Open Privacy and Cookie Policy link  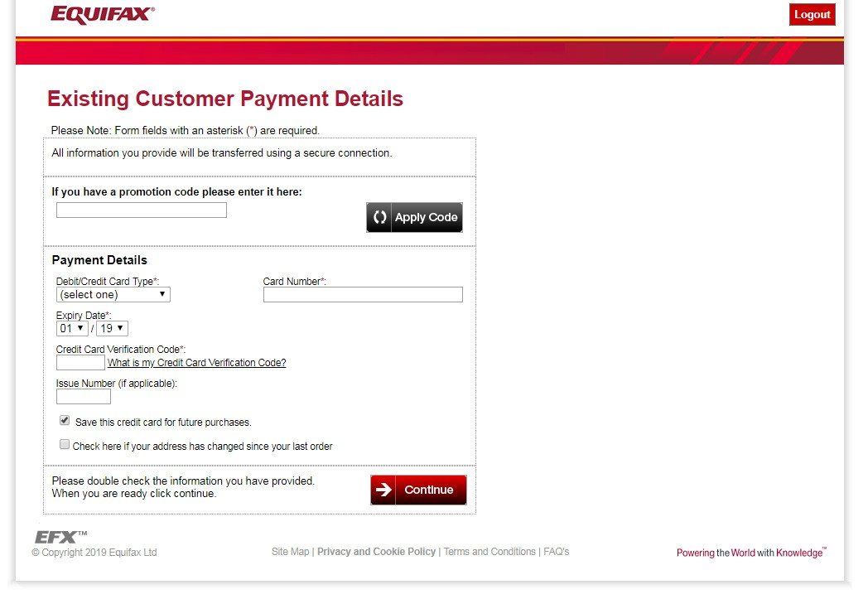[x=376, y=552]
